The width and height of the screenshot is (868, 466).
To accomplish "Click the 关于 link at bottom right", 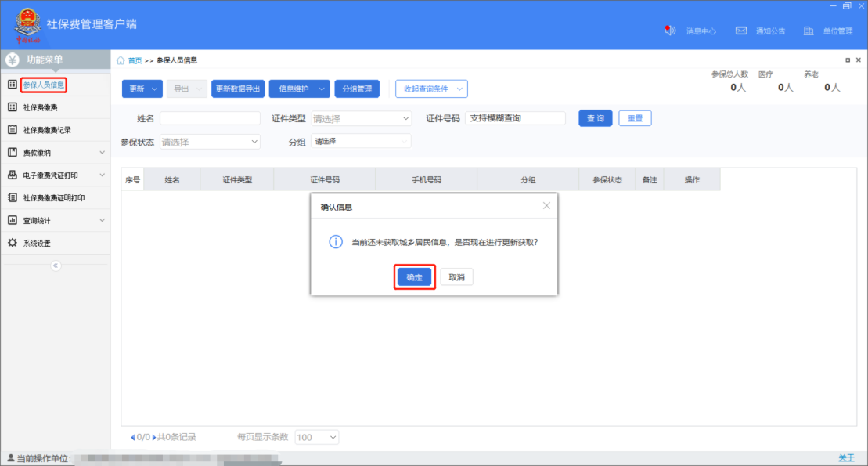I will (x=846, y=457).
